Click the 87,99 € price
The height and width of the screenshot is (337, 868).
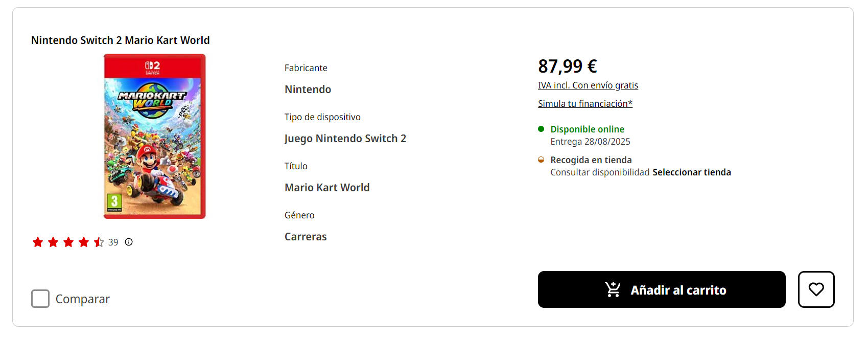coord(568,66)
